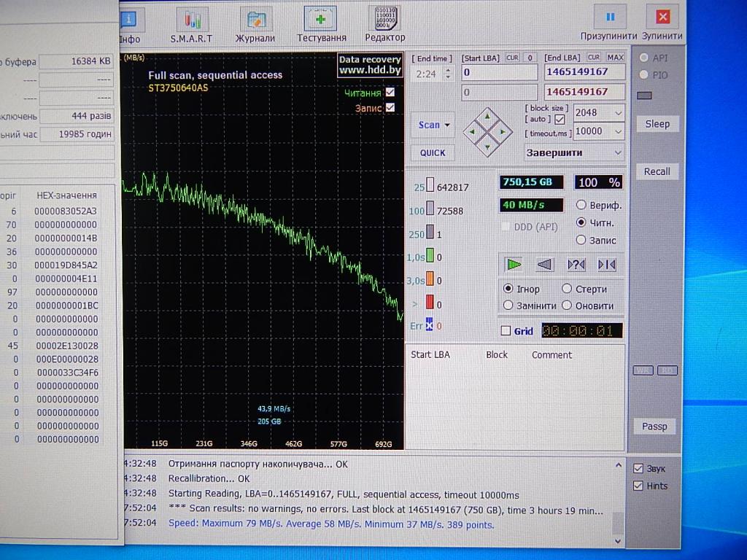Image resolution: width=747 pixels, height=560 pixels.
Task: Click the Recall button
Action: point(657,171)
